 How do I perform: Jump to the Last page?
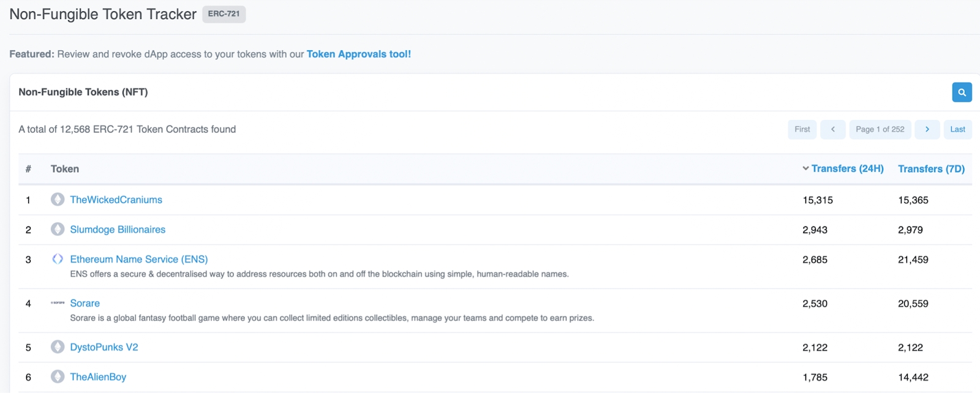[957, 130]
